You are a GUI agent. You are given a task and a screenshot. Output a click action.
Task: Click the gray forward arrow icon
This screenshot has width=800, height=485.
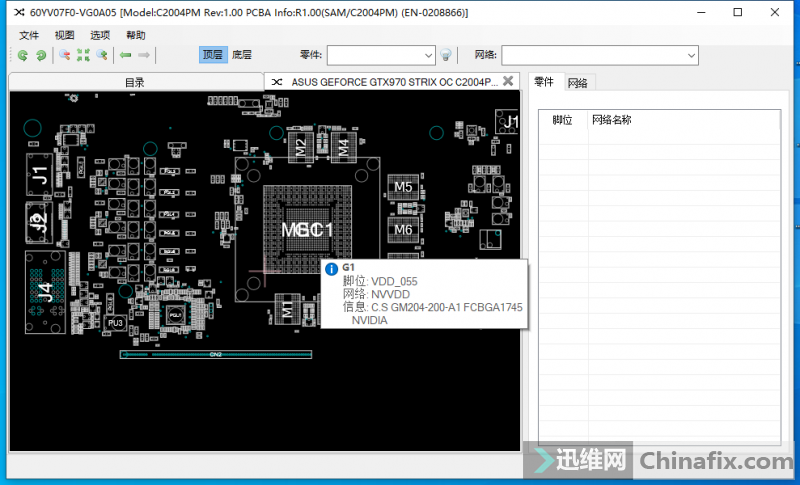144,55
